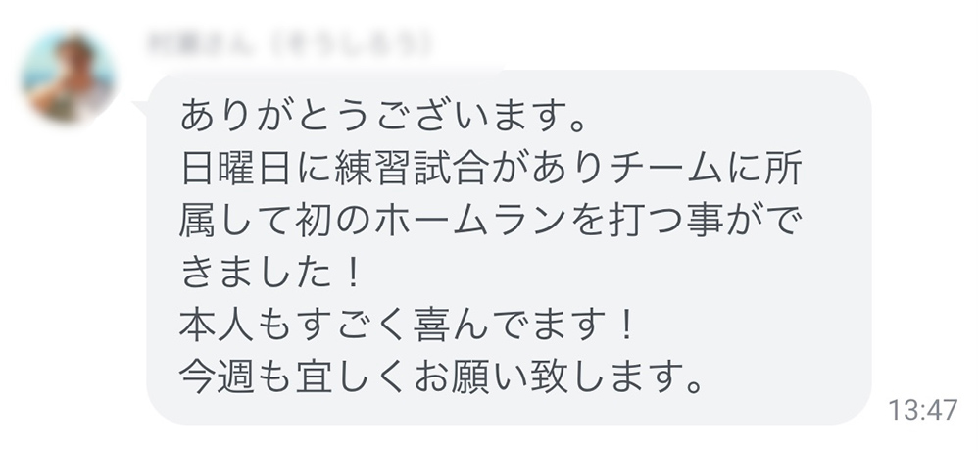The image size is (980, 452).
Task: Click the 13:47 message timestamp
Action: point(922,411)
